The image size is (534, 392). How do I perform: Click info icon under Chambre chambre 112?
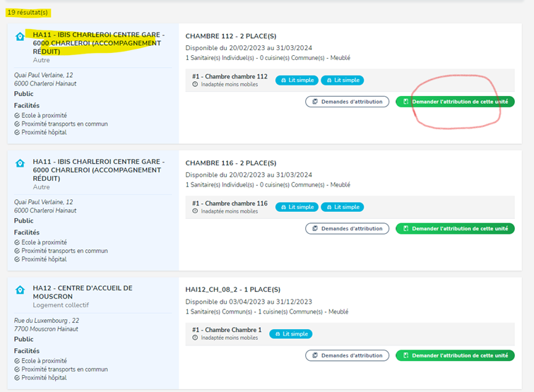195,84
